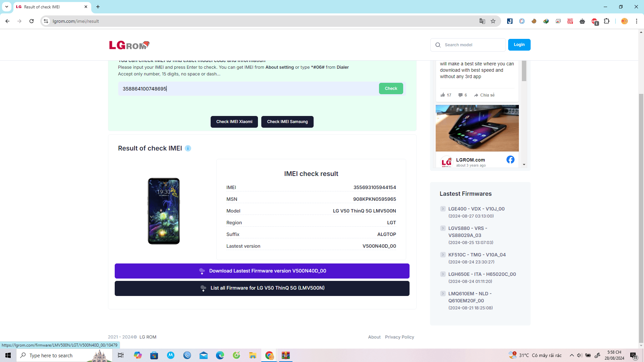Image resolution: width=644 pixels, height=362 pixels.
Task: Expand the KF510C - TMG firmware chevron
Action: (x=443, y=255)
